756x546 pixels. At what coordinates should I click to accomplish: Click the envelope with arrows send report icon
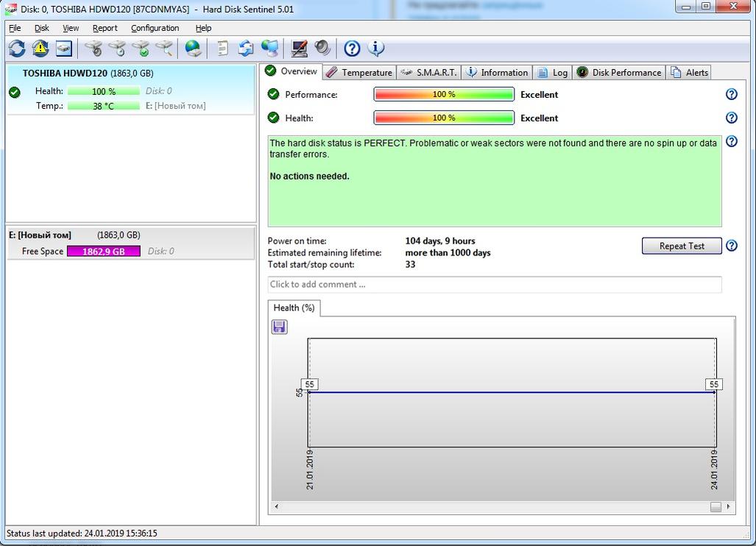pyautogui.click(x=246, y=48)
